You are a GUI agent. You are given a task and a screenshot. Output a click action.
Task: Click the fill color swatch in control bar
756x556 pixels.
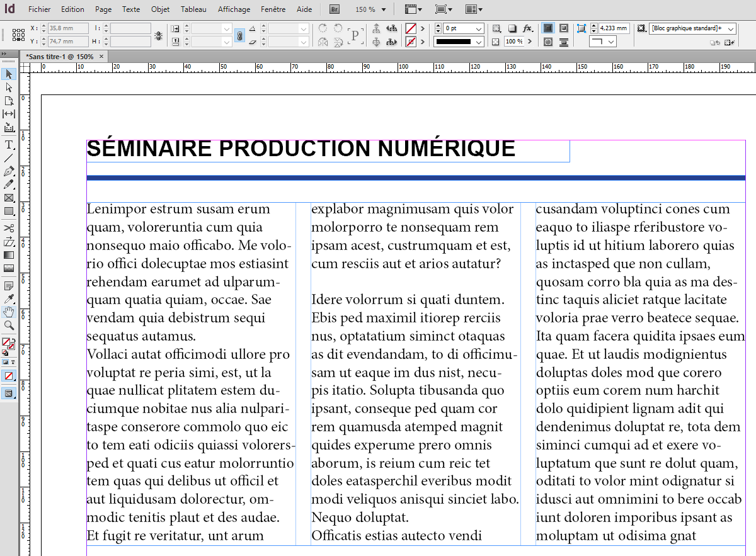point(411,28)
